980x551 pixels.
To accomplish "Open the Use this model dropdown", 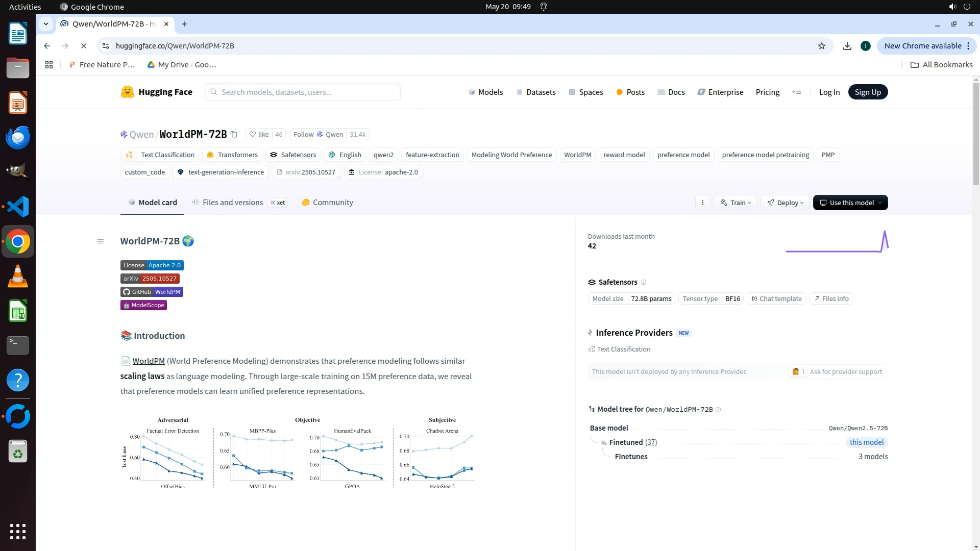I will [850, 203].
